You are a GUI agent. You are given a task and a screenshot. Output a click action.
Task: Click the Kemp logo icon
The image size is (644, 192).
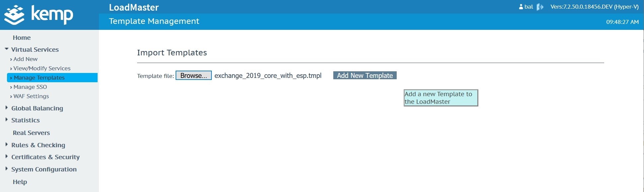(14, 15)
